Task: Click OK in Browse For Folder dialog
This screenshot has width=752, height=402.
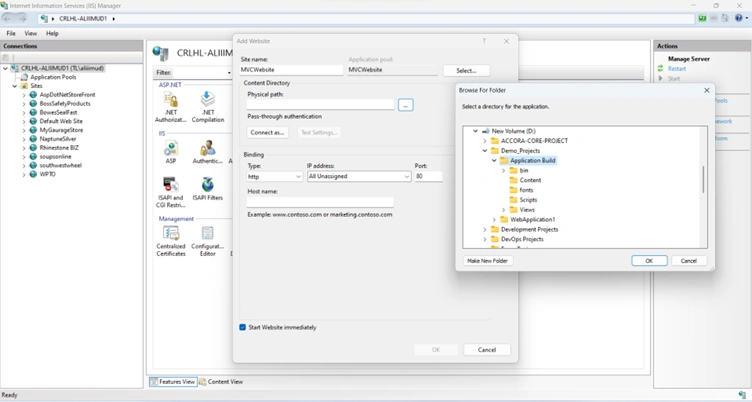Action: pyautogui.click(x=649, y=260)
